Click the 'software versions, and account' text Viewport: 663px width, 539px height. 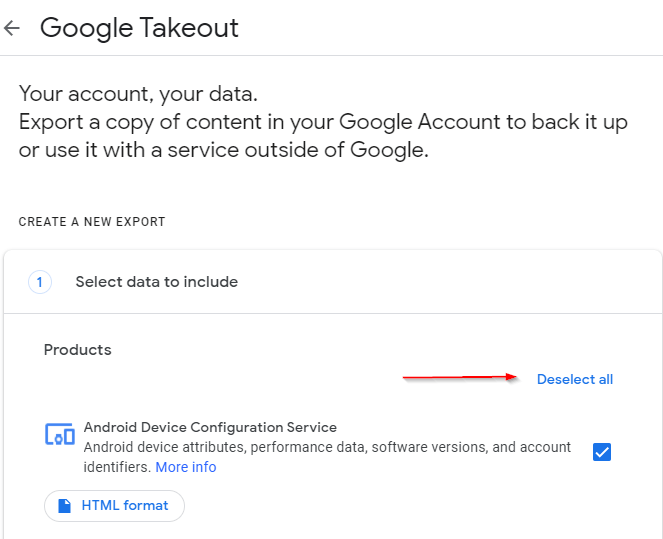[x=471, y=447]
